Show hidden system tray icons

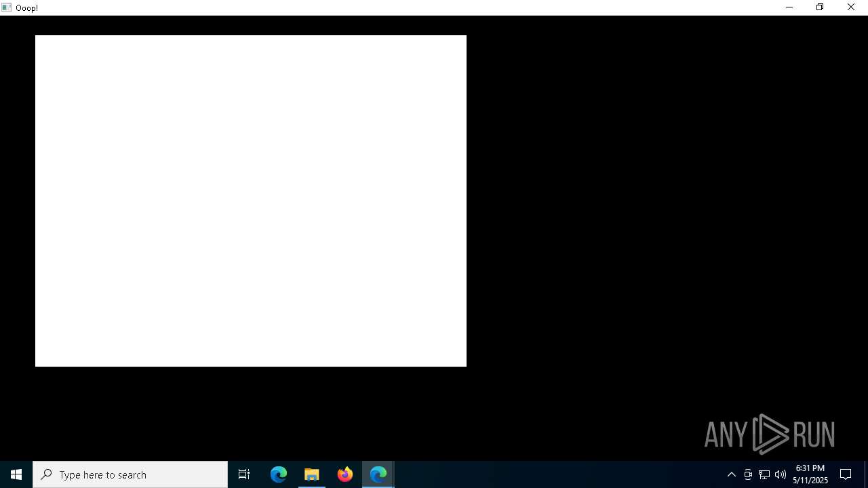coord(732,474)
